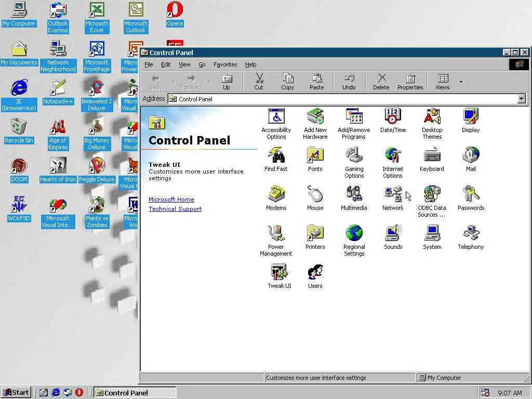Open the Go menu
The image size is (532, 399).
[202, 64]
